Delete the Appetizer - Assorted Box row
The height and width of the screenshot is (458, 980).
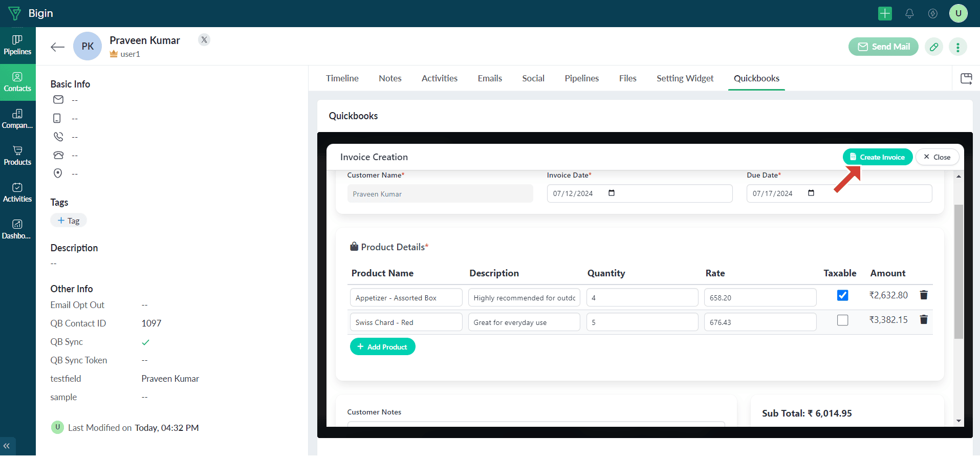coord(924,295)
